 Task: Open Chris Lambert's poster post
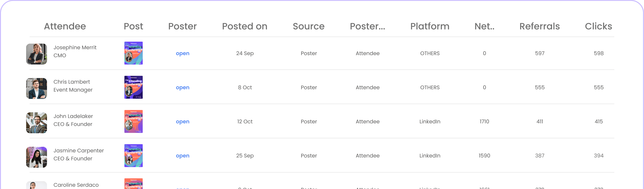point(182,87)
